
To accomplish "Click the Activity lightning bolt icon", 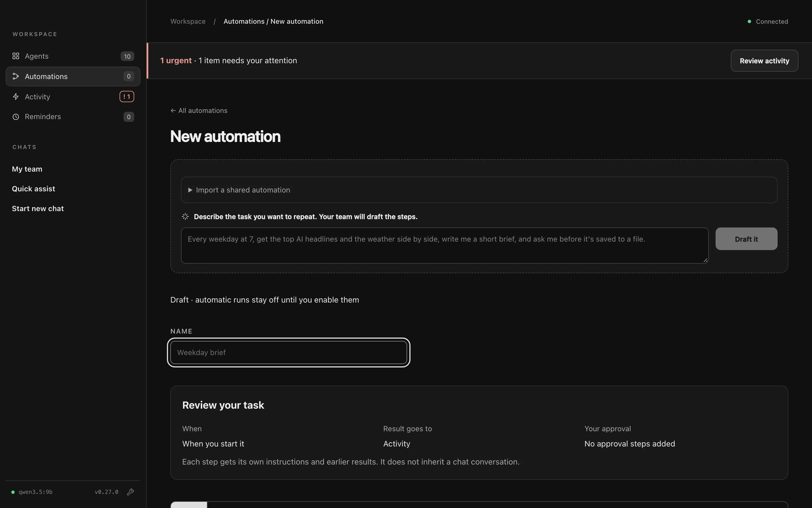I will coord(16,97).
